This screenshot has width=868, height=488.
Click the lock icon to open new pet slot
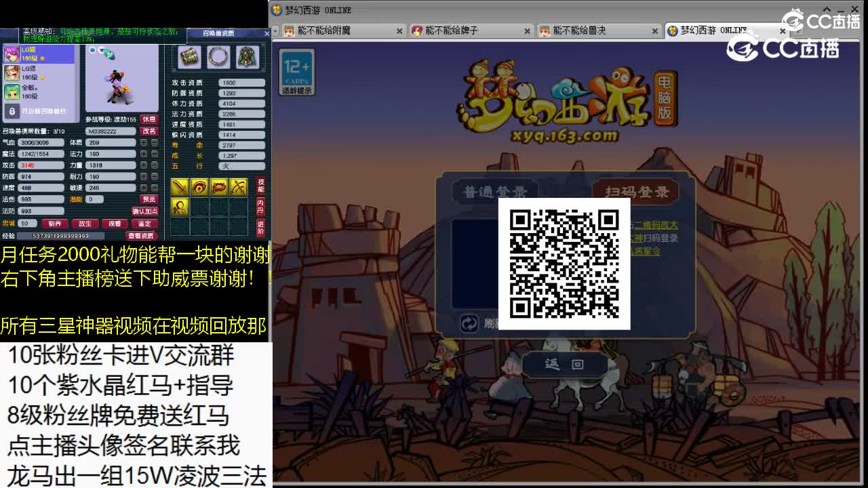click(x=12, y=110)
